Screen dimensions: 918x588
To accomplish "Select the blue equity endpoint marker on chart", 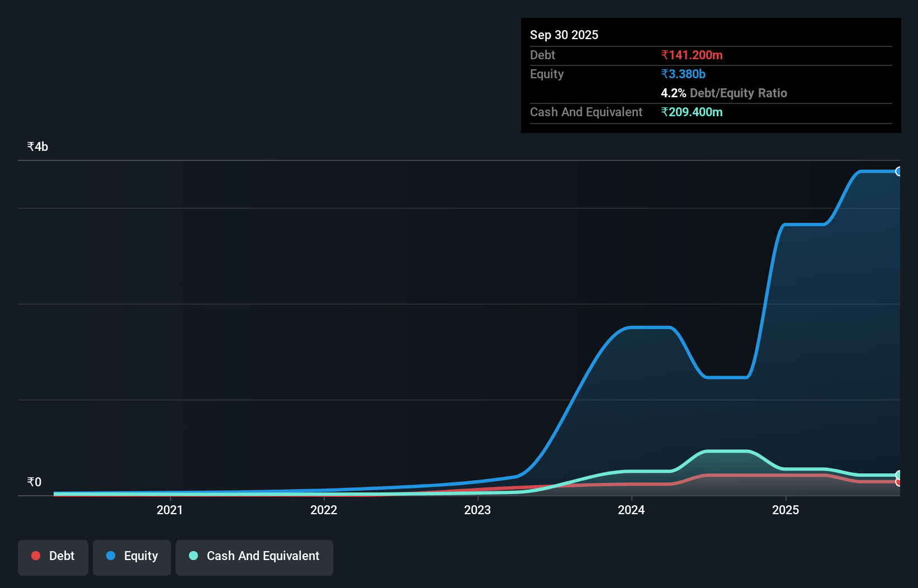I will click(x=899, y=170).
